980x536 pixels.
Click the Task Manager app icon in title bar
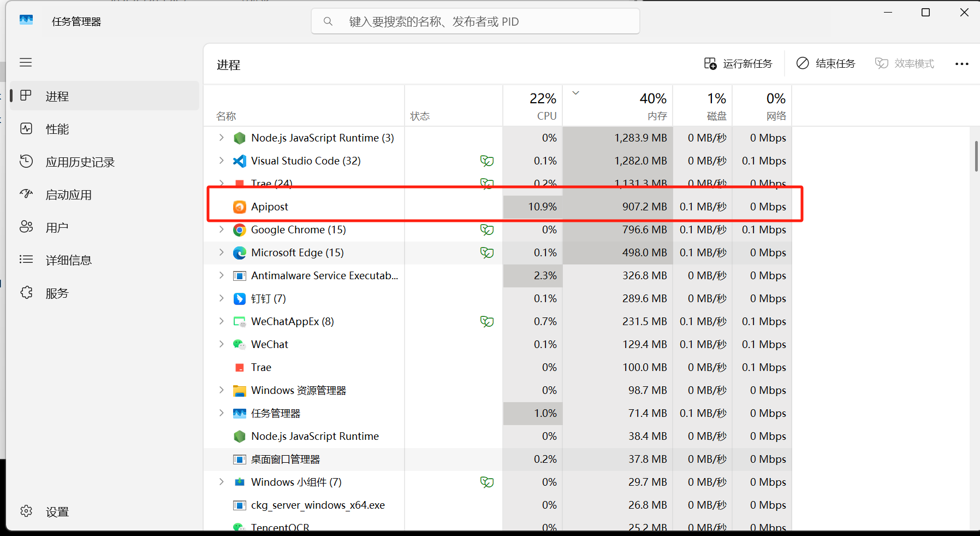pos(26,21)
